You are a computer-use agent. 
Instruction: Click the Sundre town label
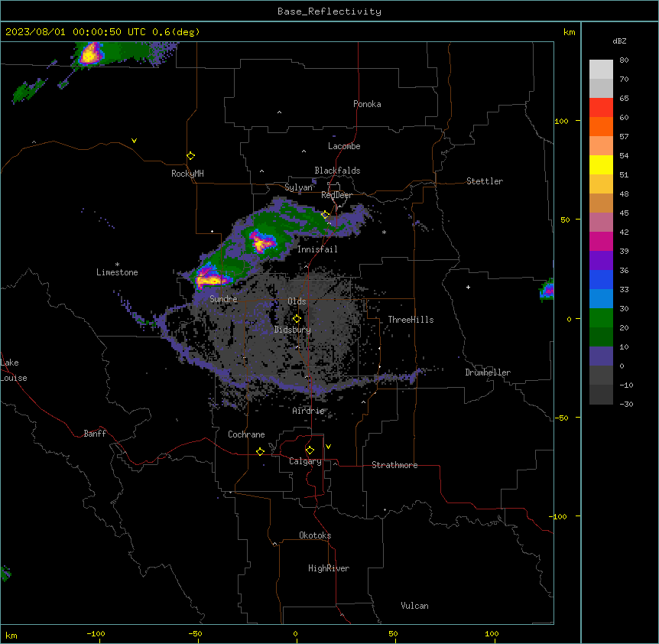pos(223,299)
